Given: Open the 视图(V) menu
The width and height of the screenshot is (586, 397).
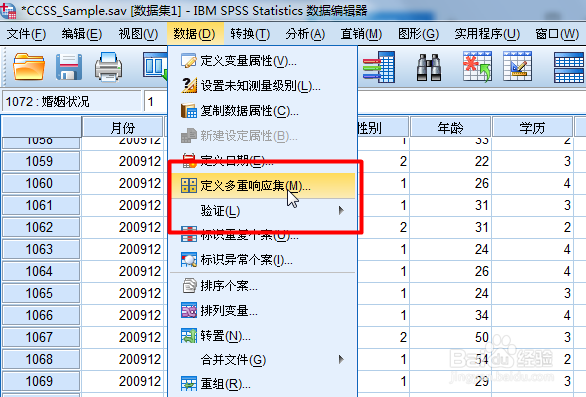Looking at the screenshot, I should point(138,34).
